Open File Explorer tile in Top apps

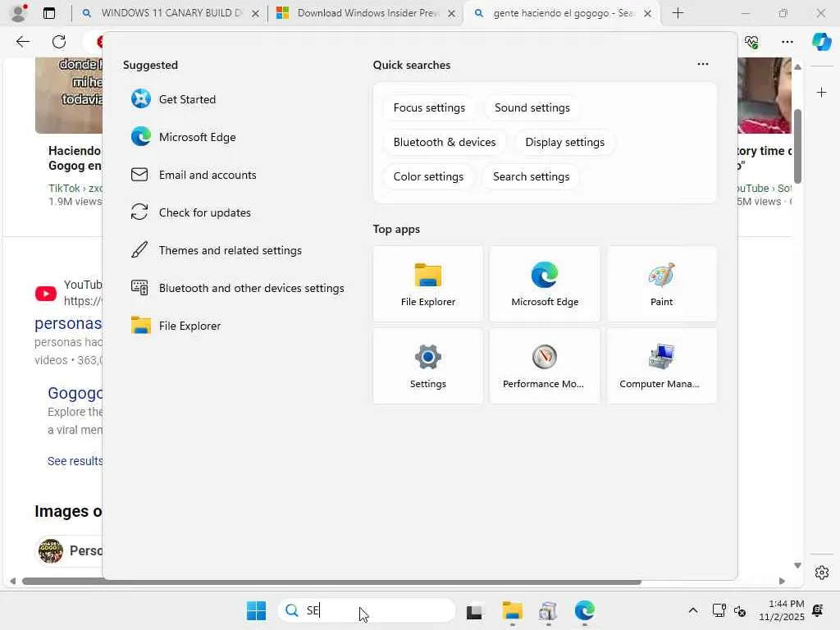428,284
